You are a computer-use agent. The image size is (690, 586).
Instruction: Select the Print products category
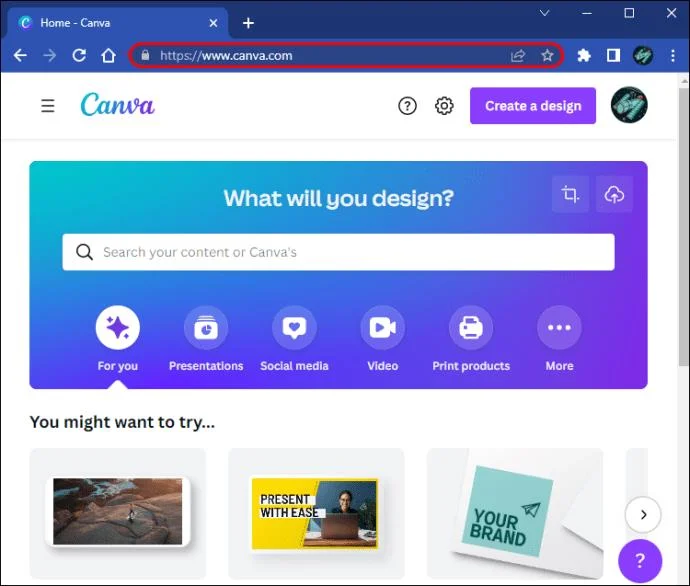pyautogui.click(x=471, y=339)
